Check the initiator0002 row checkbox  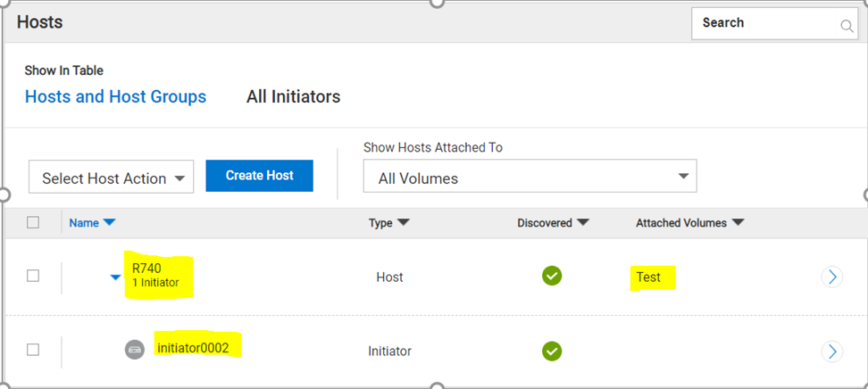coord(33,351)
